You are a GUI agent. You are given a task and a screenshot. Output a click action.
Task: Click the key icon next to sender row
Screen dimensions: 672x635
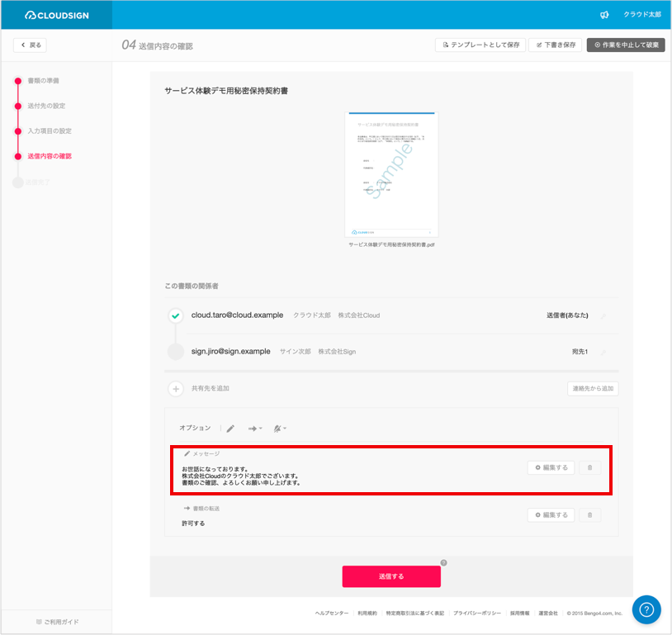click(x=603, y=316)
